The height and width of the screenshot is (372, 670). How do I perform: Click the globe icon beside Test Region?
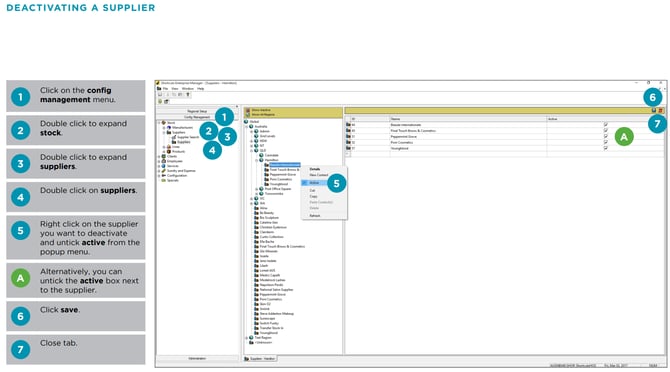pyautogui.click(x=251, y=337)
